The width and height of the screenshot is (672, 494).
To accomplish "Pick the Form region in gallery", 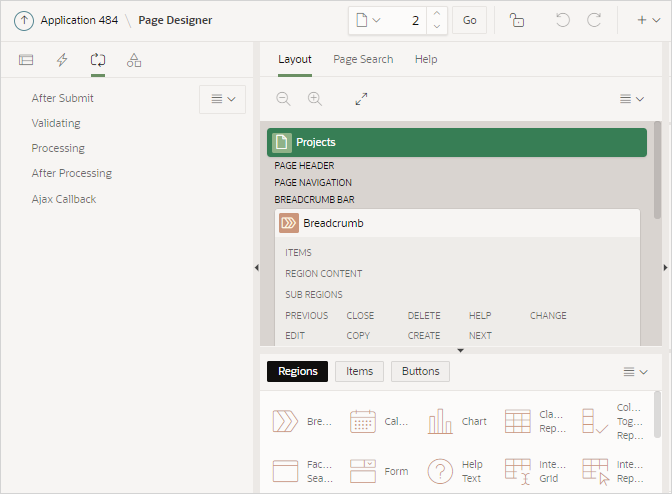I will click(x=379, y=471).
